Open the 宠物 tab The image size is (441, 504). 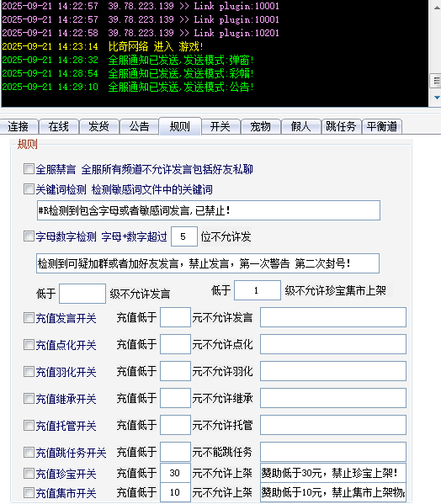(261, 126)
